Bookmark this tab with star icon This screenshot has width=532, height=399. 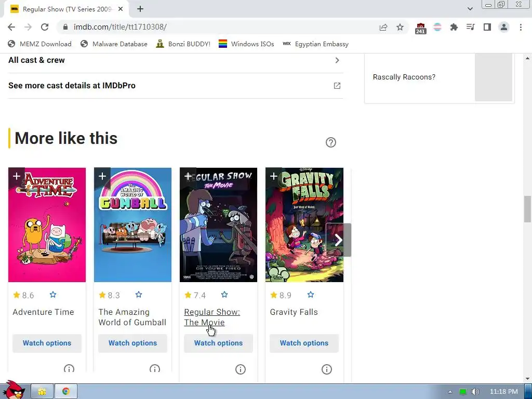(x=400, y=27)
